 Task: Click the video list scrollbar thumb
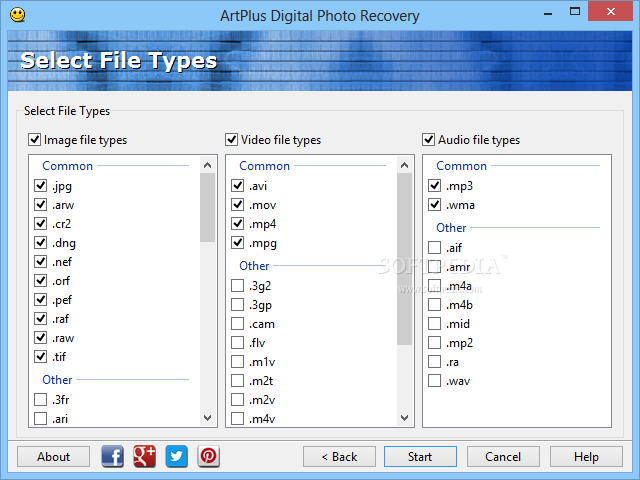pyautogui.click(x=404, y=259)
